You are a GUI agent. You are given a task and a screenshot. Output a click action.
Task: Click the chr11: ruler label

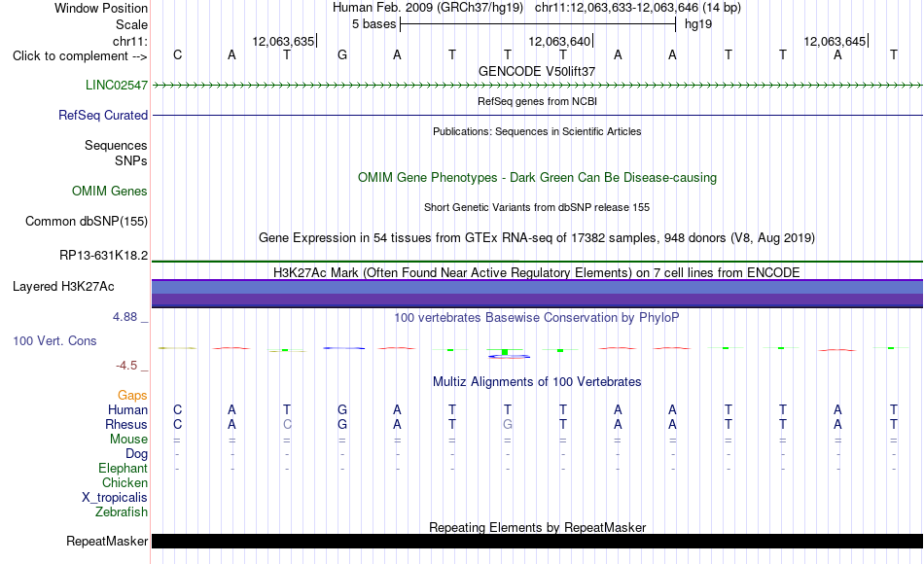(x=129, y=41)
